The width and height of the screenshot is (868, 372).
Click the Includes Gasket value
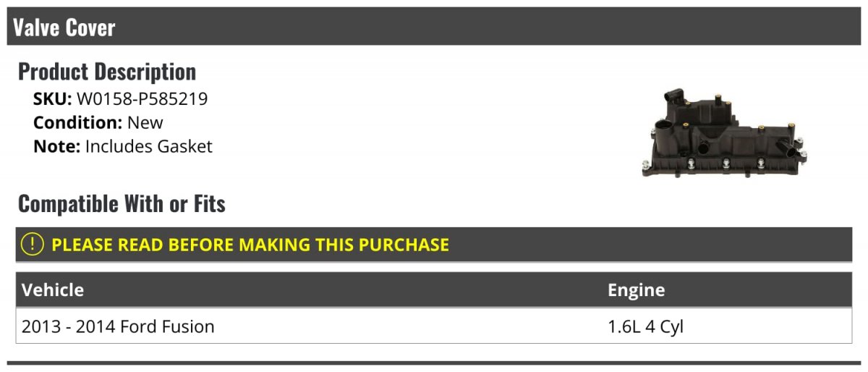pos(149,146)
